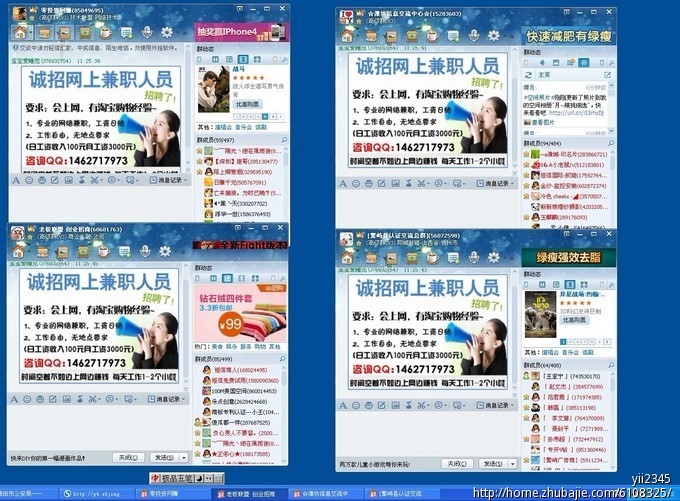680x501 pixels.
Task: Open group homepage in window 85849695
Action: point(20,32)
